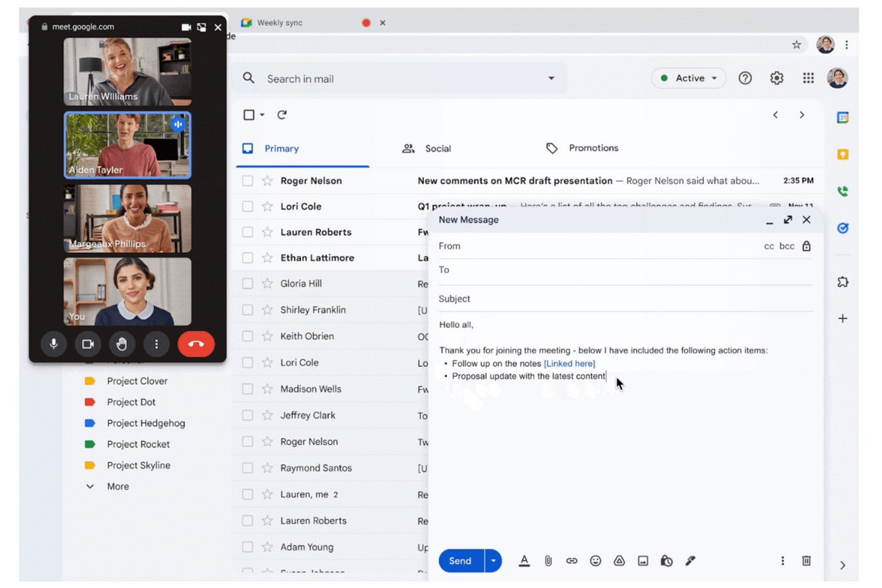Screen dimensions: 882x588
Task: Send the new message
Action: tap(460, 561)
